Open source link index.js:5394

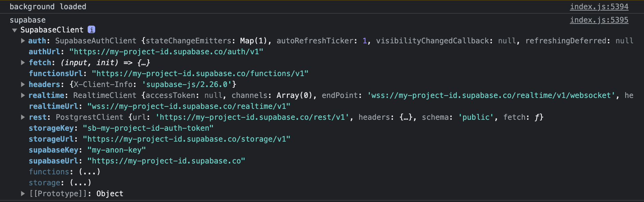pos(599,7)
